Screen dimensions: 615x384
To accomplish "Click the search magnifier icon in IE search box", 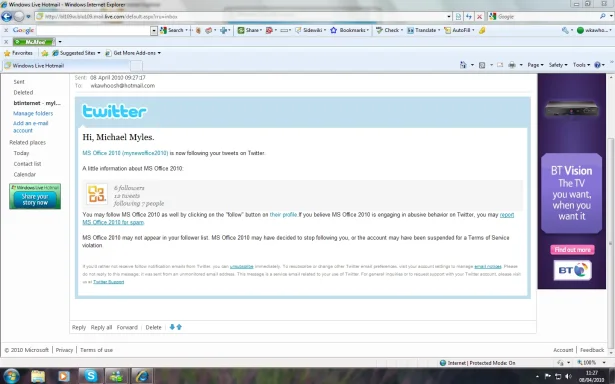I will pyautogui.click(x=602, y=16).
